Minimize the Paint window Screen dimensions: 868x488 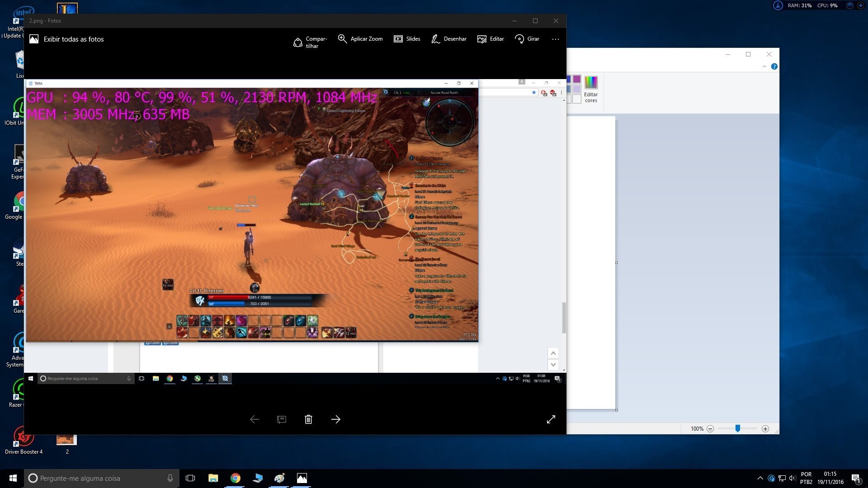(x=728, y=54)
